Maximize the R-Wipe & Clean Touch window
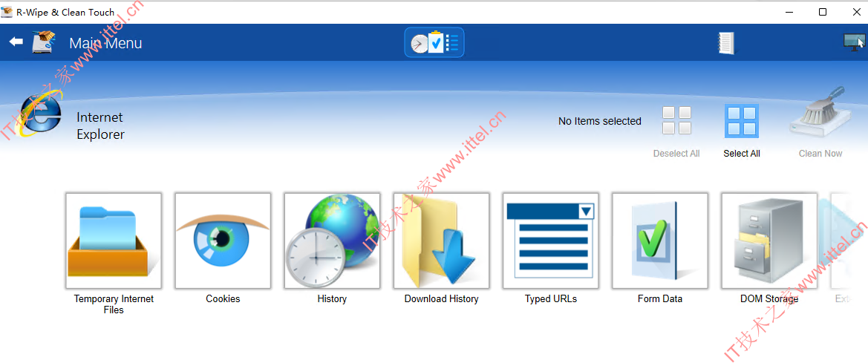The width and height of the screenshot is (868, 363). [x=823, y=12]
